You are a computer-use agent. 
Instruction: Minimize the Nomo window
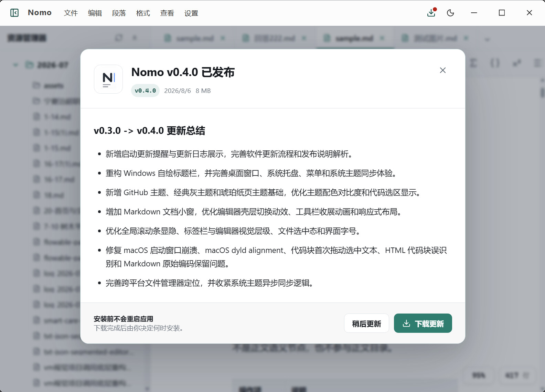[474, 13]
